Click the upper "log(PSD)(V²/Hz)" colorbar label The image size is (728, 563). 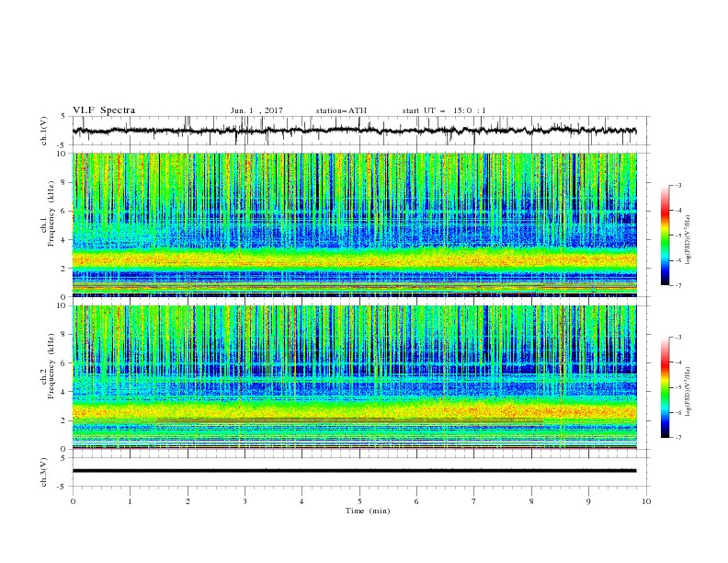pyautogui.click(x=688, y=240)
